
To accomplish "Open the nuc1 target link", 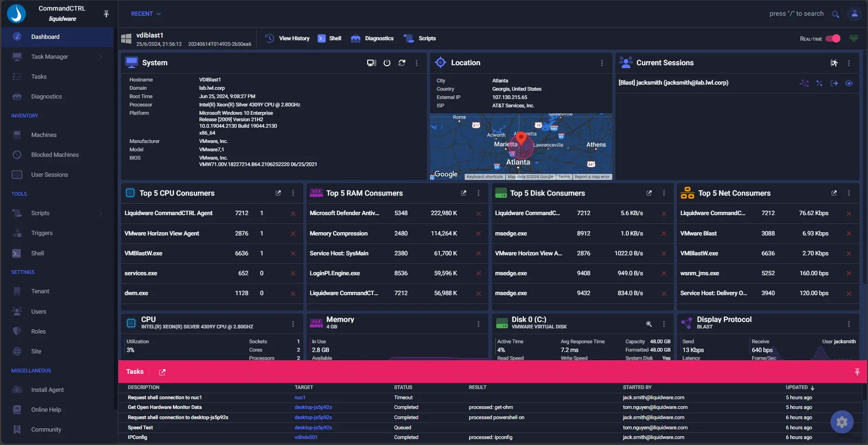I will [300, 398].
